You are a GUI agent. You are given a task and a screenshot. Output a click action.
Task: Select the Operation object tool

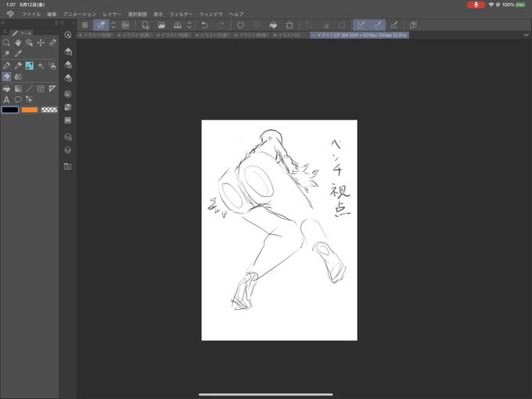pyautogui.click(x=29, y=43)
